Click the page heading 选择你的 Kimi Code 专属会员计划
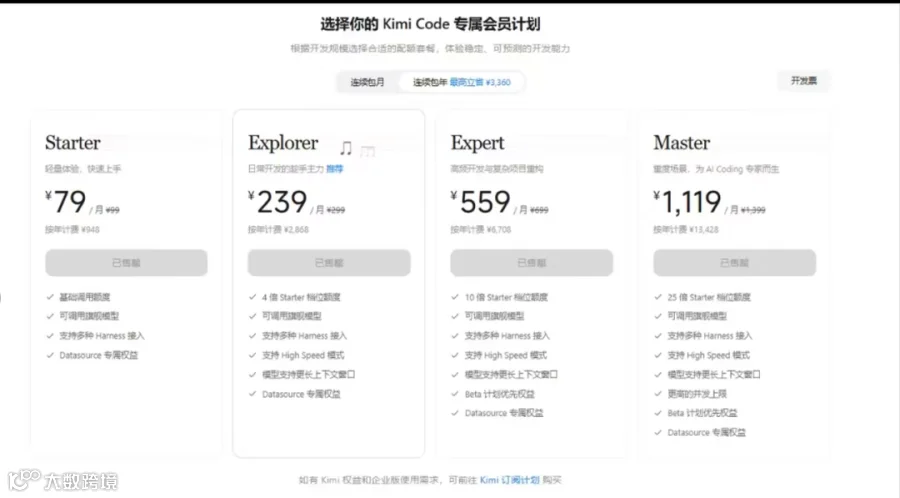The height and width of the screenshot is (498, 900). click(x=430, y=24)
